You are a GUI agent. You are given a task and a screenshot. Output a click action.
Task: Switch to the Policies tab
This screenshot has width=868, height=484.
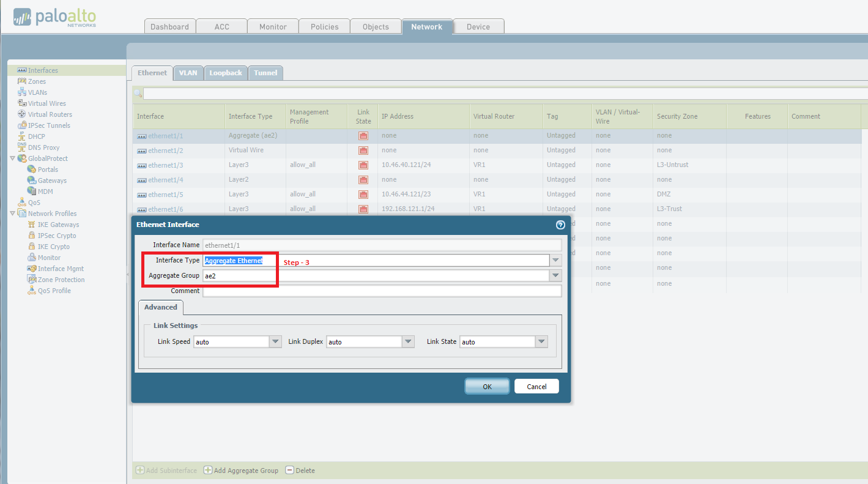pos(324,27)
